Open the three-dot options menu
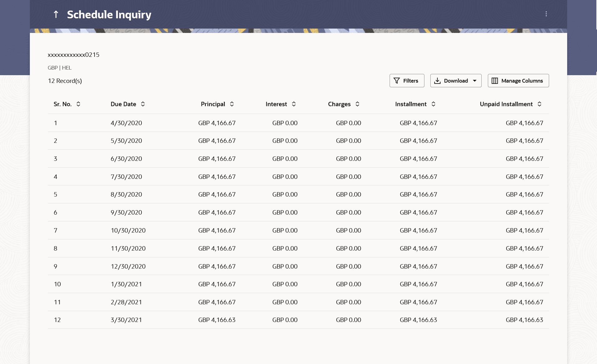Image resolution: width=597 pixels, height=364 pixels. [x=546, y=14]
